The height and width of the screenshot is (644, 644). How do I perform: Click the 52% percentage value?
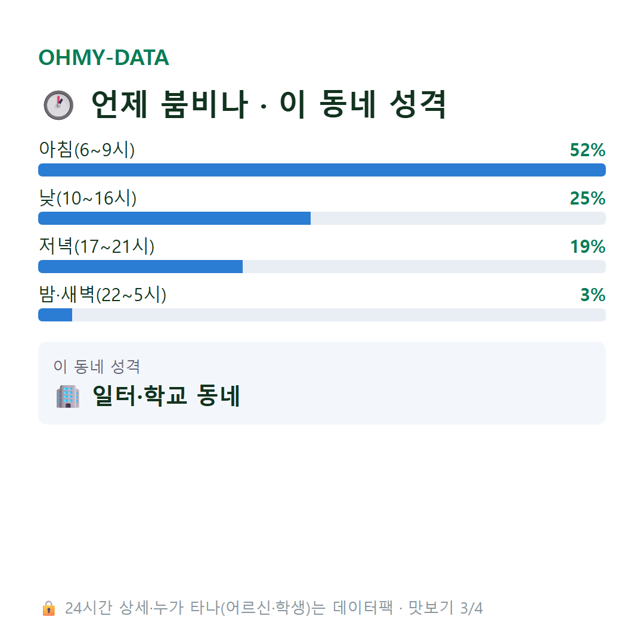coord(588,150)
